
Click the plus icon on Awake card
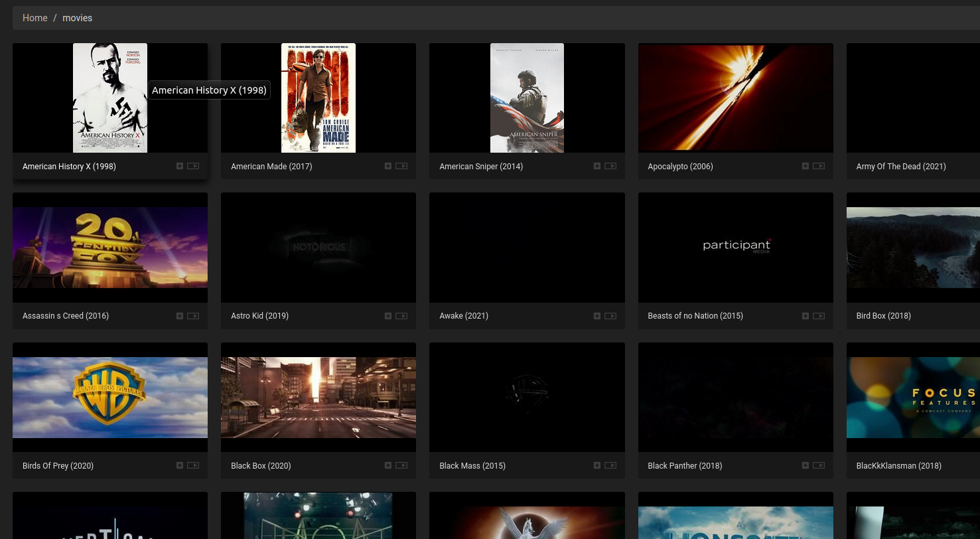click(597, 316)
